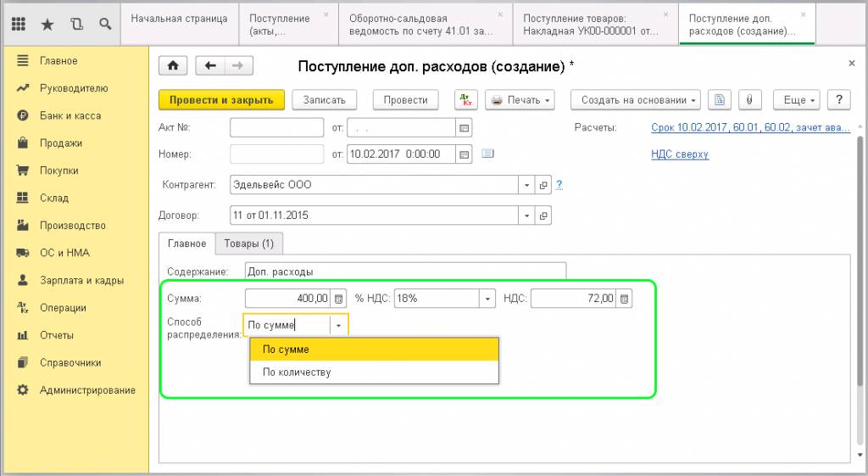
Task: Open Зарплата и кадры section
Action: [81, 280]
